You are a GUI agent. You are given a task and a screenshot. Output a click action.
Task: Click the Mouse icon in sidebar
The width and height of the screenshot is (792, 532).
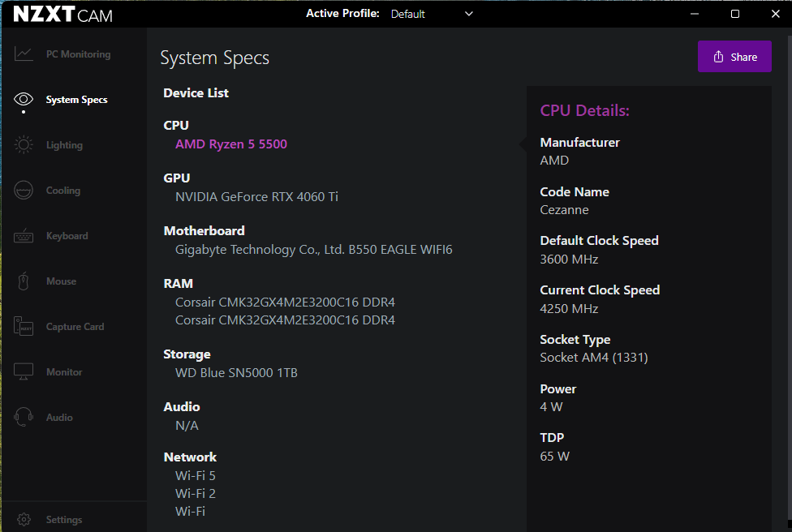point(24,281)
